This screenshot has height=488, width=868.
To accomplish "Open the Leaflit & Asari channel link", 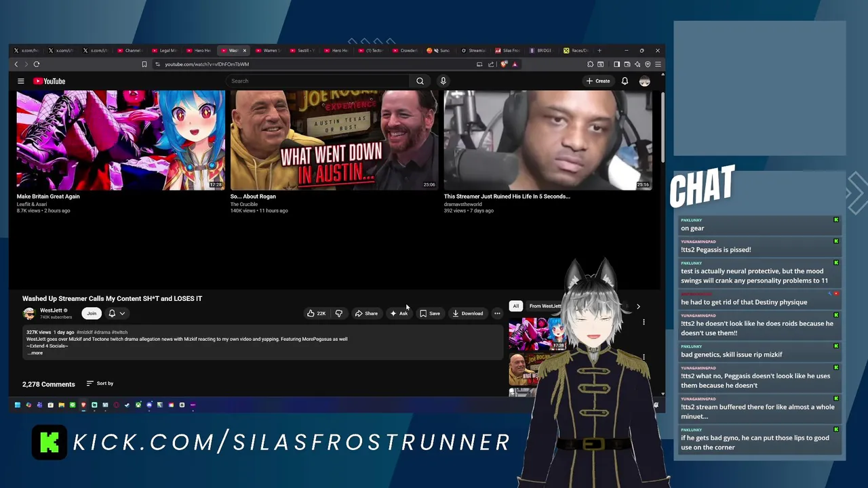I will [32, 204].
